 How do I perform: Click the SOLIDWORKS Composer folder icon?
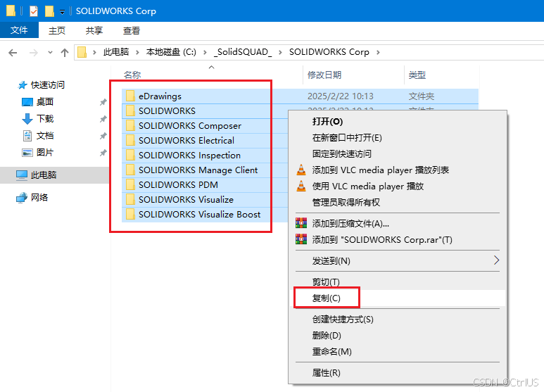tap(130, 125)
